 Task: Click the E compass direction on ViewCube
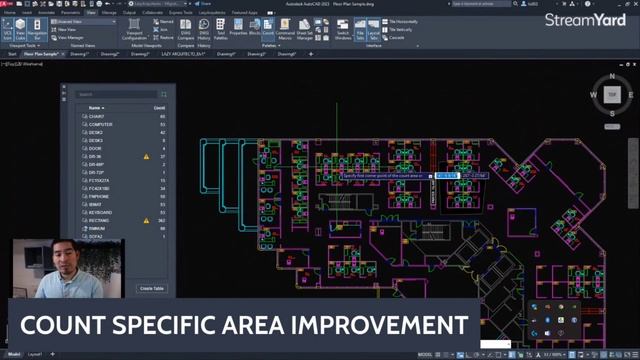pyautogui.click(x=631, y=95)
